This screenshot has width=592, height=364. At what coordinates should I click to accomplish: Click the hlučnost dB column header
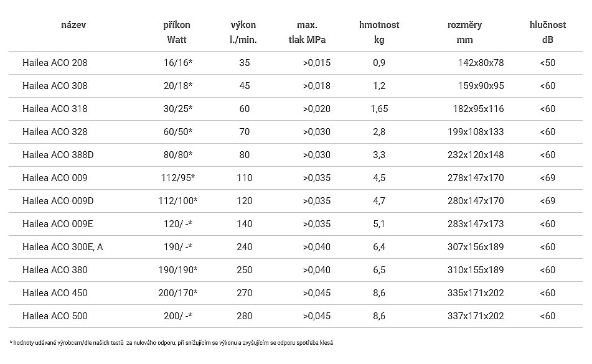pos(547,32)
